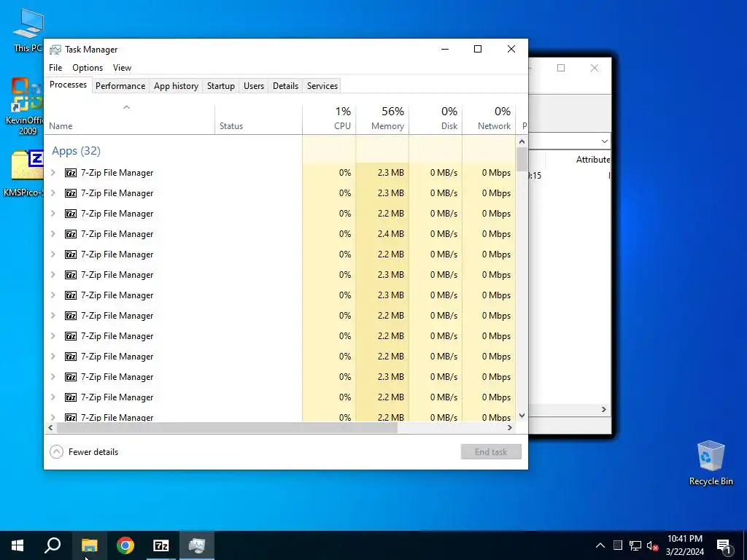Open taskbar Search

(x=53, y=545)
